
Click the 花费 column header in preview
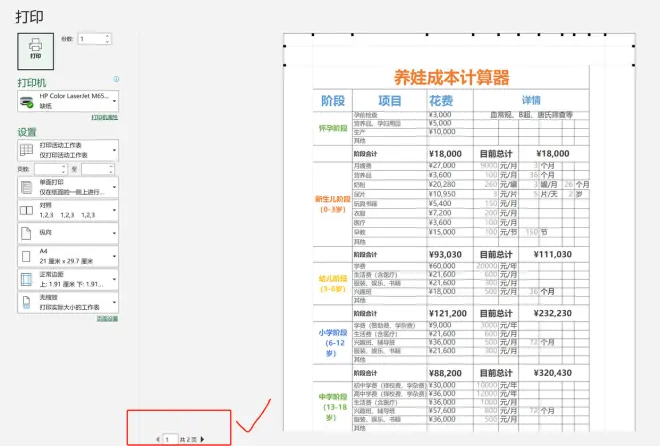[441, 101]
